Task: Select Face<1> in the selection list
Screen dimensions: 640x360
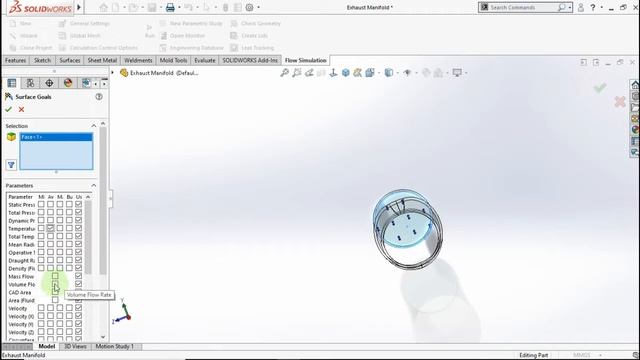Action: click(x=56, y=137)
